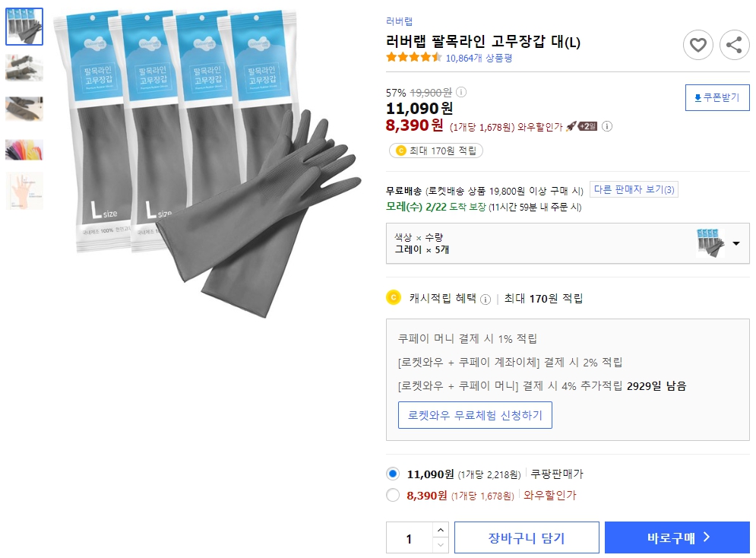This screenshot has width=756, height=558.
Task: Select the 11,090원 Coupang price option
Action: pyautogui.click(x=393, y=473)
